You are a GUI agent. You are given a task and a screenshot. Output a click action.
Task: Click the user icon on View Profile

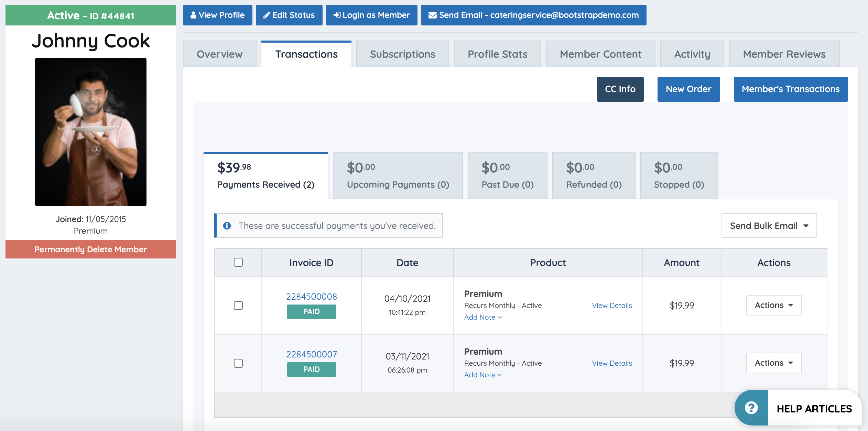pyautogui.click(x=193, y=15)
